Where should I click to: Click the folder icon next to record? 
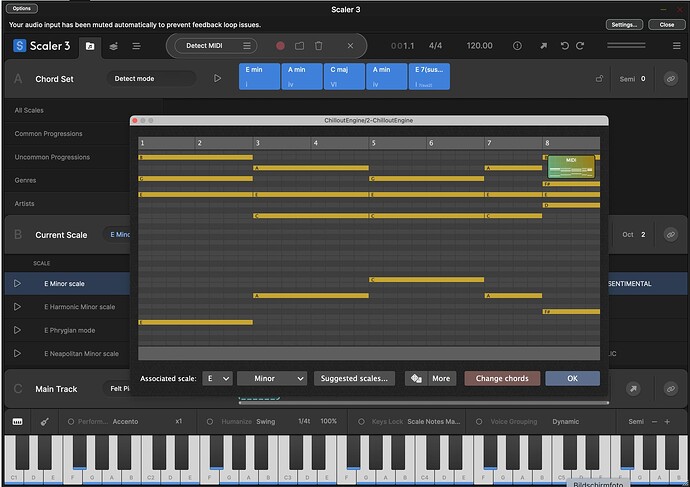tap(299, 46)
